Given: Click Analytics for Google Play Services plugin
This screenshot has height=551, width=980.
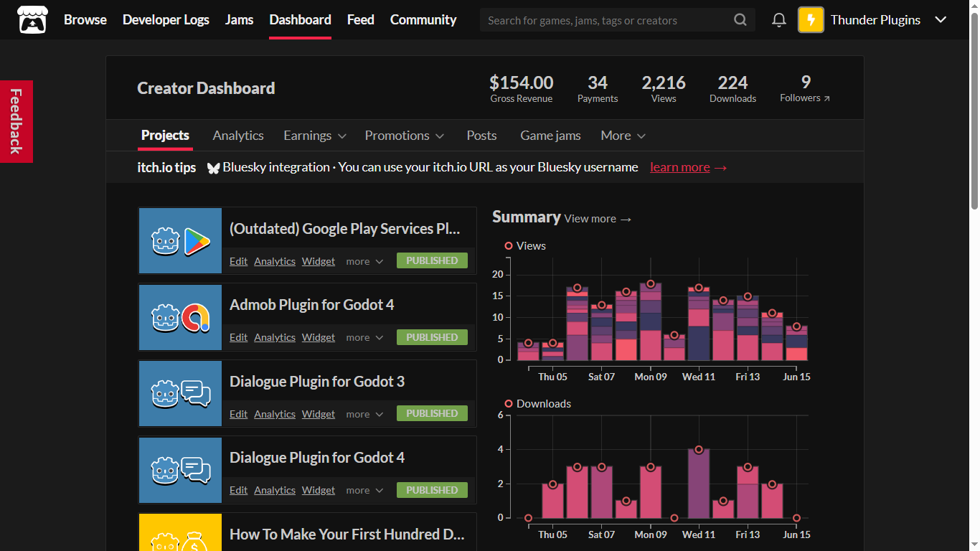Looking at the screenshot, I should 275,262.
